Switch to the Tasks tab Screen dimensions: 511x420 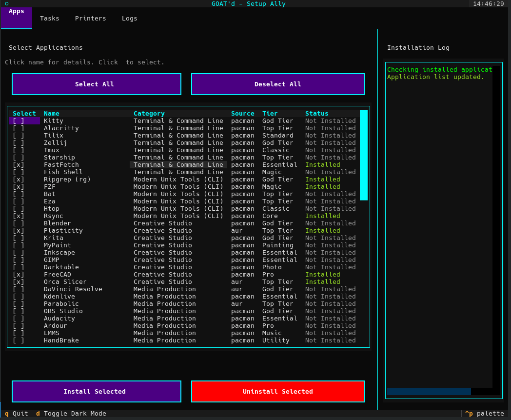click(49, 18)
